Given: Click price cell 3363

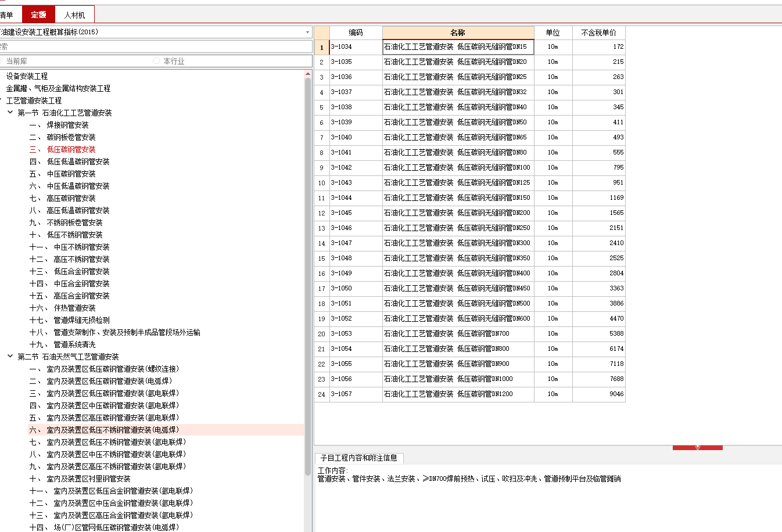Looking at the screenshot, I should click(x=599, y=288).
